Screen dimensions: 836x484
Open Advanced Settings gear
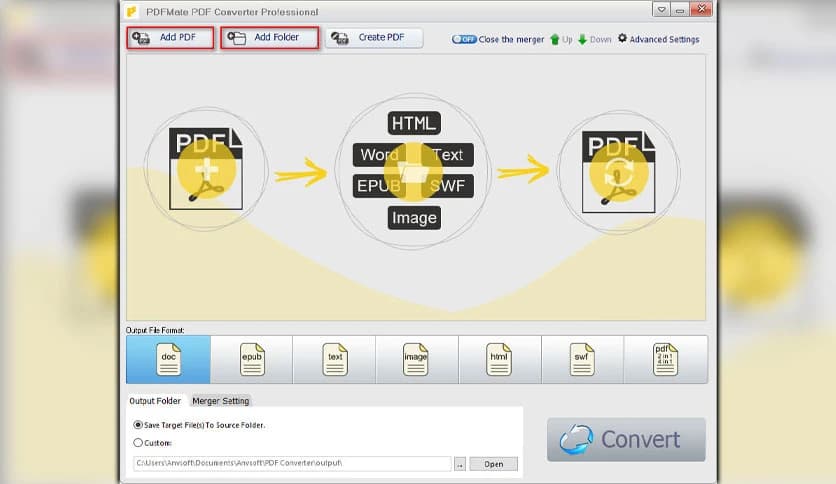[x=658, y=39]
